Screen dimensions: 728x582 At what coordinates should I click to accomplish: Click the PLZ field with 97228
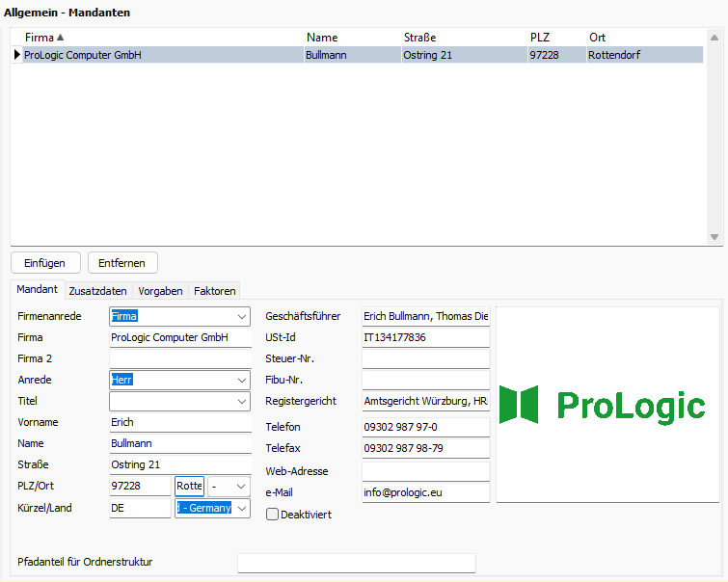pyautogui.click(x=140, y=487)
